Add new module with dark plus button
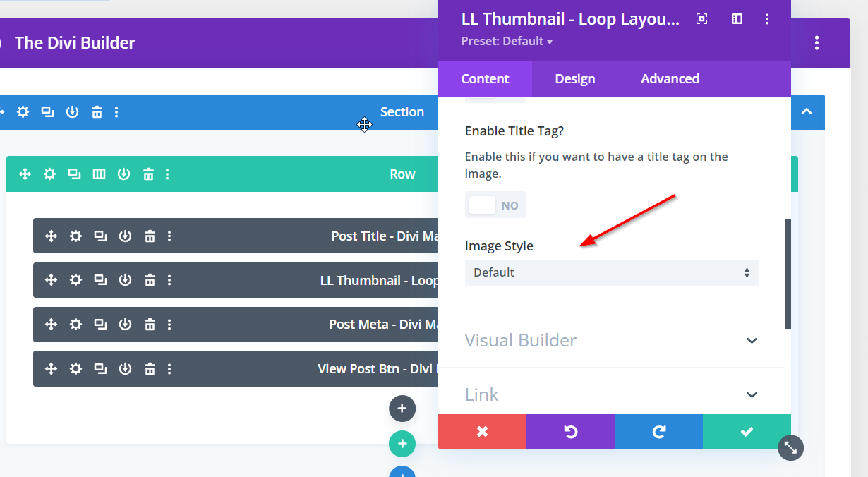Image resolution: width=868 pixels, height=477 pixels. [x=402, y=409]
